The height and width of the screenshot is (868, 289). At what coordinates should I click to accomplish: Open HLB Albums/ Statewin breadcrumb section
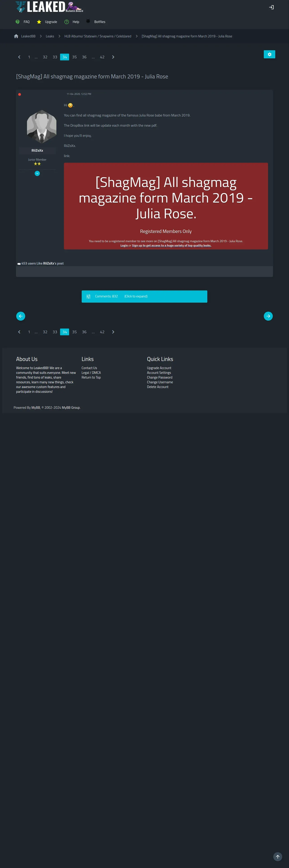click(x=98, y=36)
